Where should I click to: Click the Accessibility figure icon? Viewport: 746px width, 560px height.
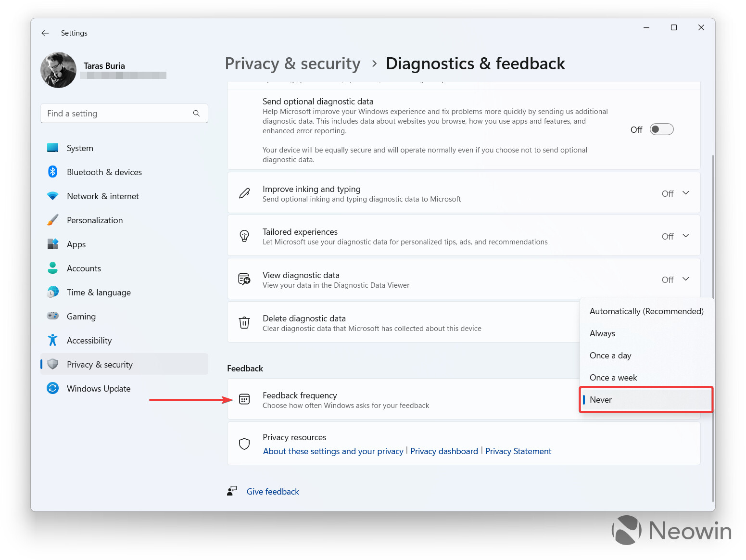coord(53,340)
